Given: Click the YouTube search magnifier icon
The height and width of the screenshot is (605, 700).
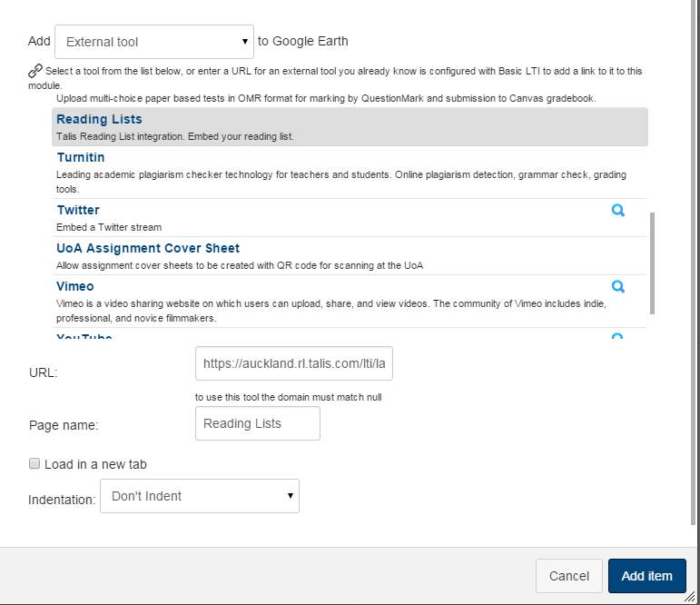Looking at the screenshot, I should [x=618, y=337].
